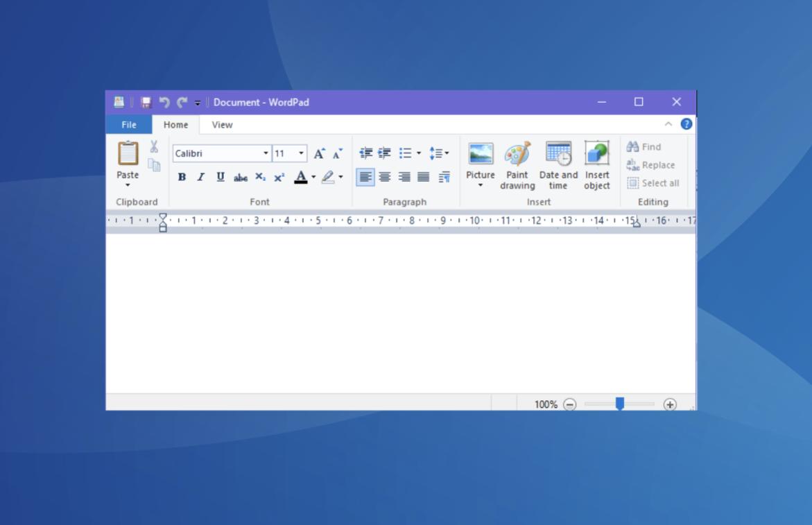Apply the font color A button

pos(301,178)
